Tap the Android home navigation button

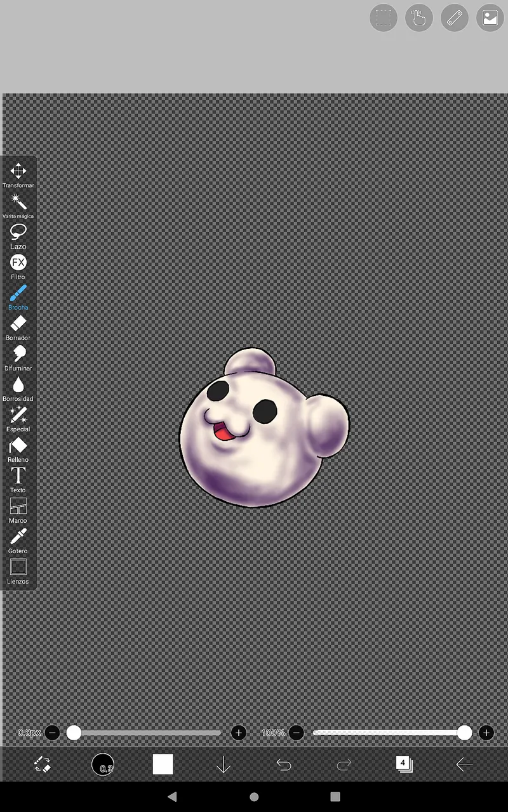point(254,797)
